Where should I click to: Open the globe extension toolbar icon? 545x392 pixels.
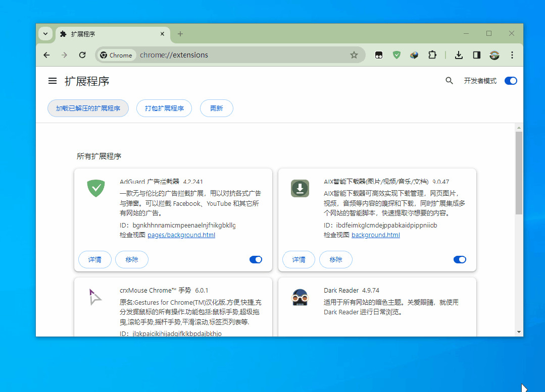point(414,55)
